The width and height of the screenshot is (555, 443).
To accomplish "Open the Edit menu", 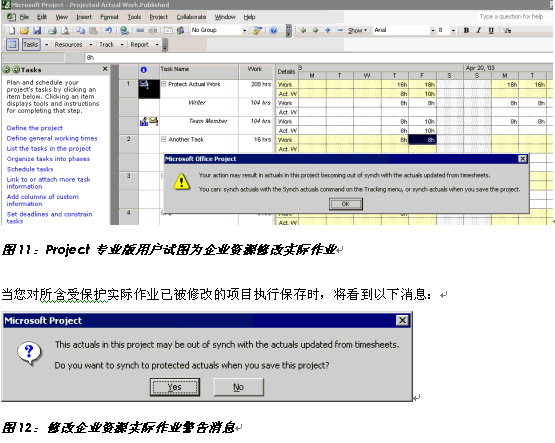I will (x=42, y=17).
